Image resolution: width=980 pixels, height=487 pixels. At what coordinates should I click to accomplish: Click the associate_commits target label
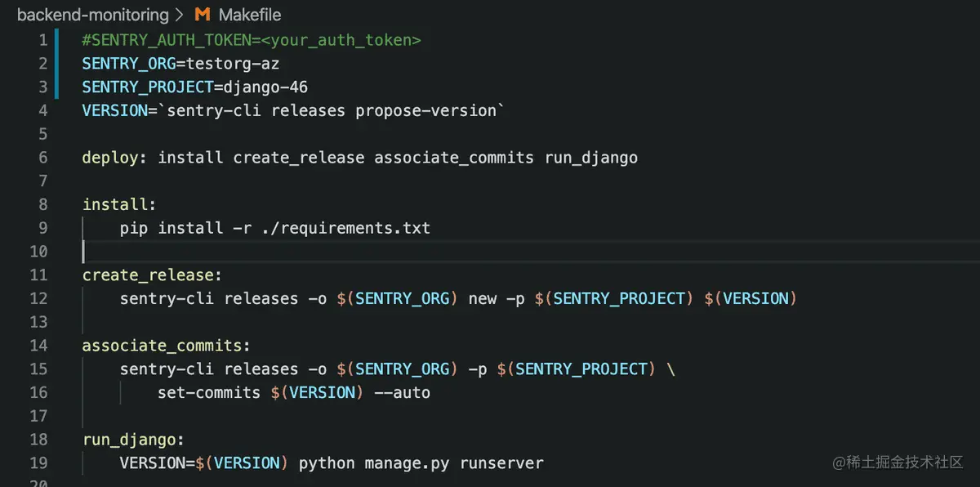pyautogui.click(x=163, y=345)
